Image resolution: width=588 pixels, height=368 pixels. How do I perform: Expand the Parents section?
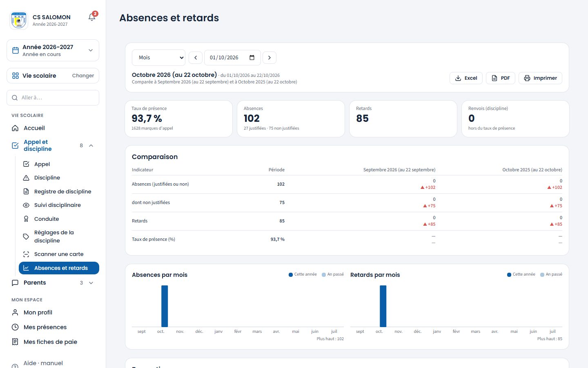click(x=91, y=283)
